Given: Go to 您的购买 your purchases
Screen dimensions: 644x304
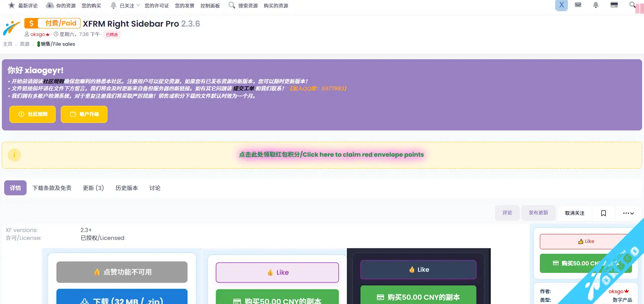Looking at the screenshot, I should coord(91,6).
